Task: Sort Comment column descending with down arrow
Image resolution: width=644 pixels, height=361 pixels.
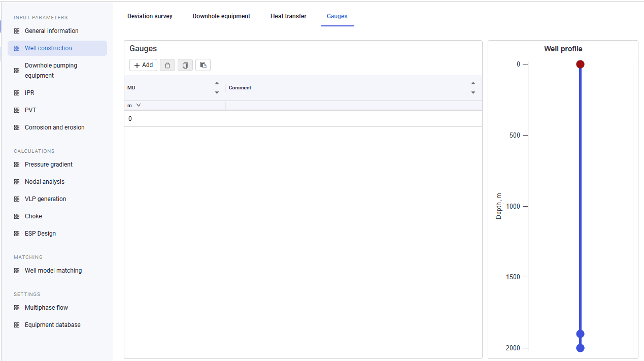Action: pos(473,92)
